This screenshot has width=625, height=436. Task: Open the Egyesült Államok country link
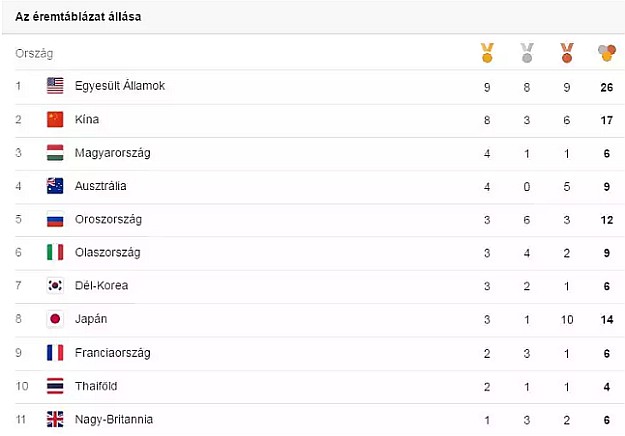click(120, 86)
